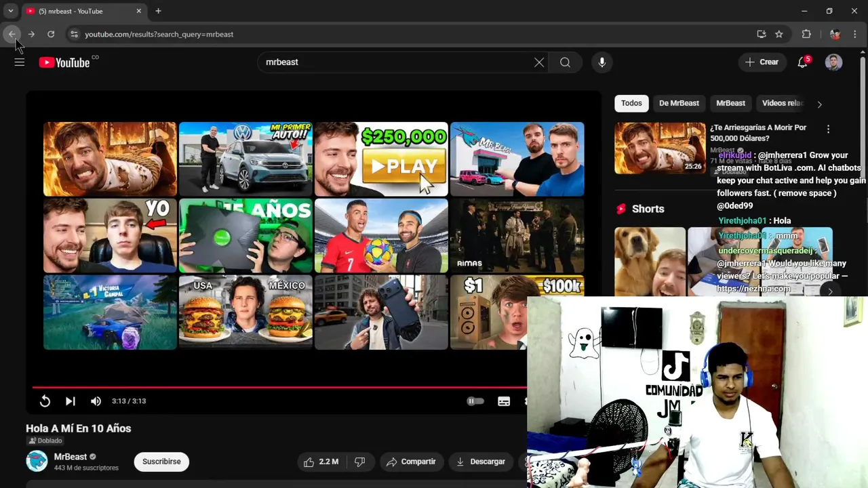Open the Victoria Campal Fortnite thumbnail
Screen dimensions: 868x488
click(x=110, y=312)
